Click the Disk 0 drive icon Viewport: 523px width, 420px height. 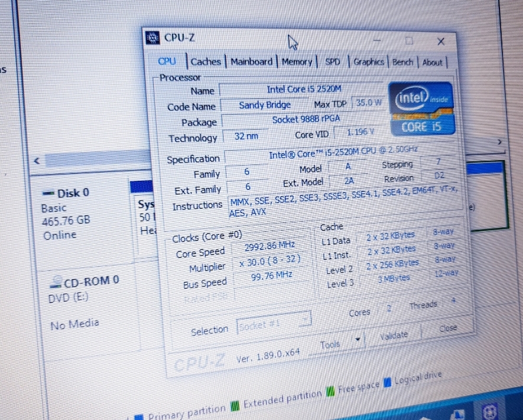[x=48, y=194]
